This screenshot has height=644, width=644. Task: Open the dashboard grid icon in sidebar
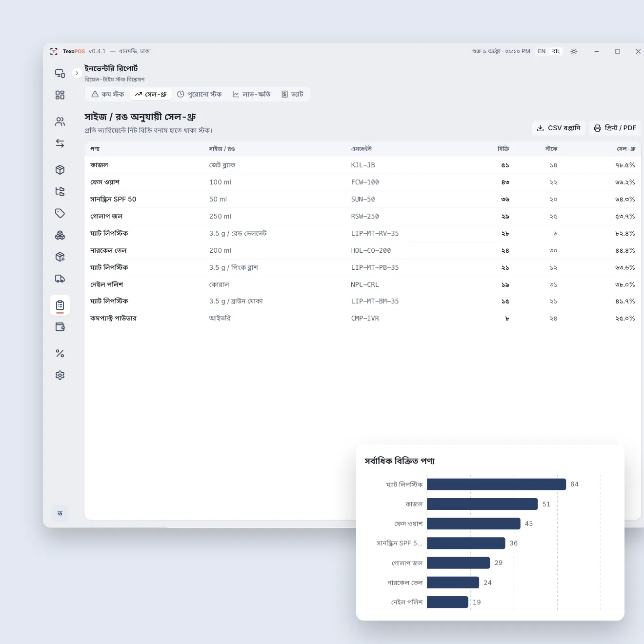click(x=60, y=95)
